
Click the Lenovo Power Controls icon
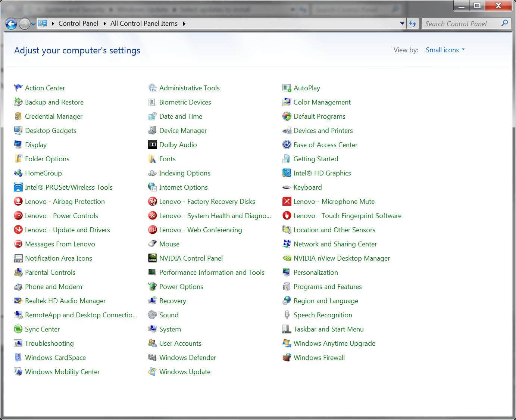point(18,216)
